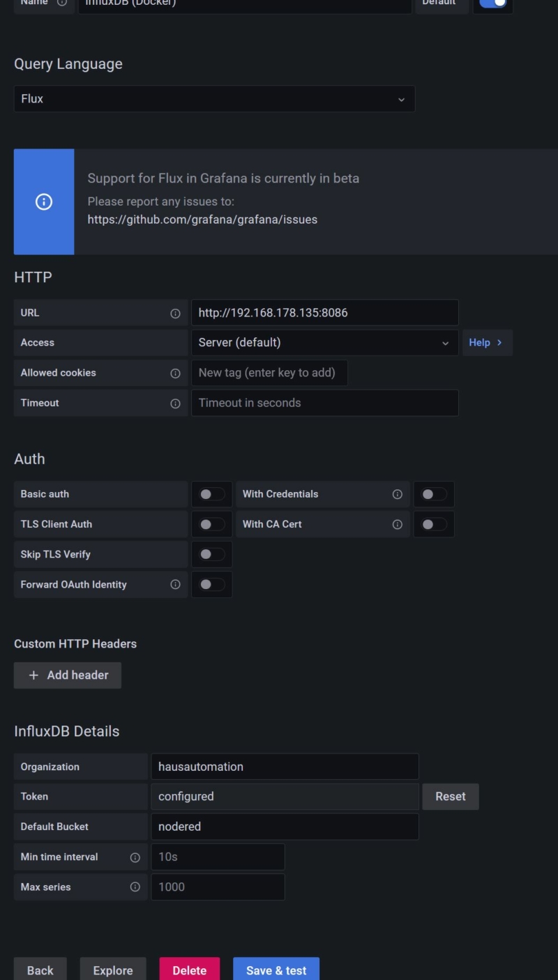Viewport: 558px width, 980px height.
Task: Open the Allowed cookies info tooltip
Action: tap(174, 372)
